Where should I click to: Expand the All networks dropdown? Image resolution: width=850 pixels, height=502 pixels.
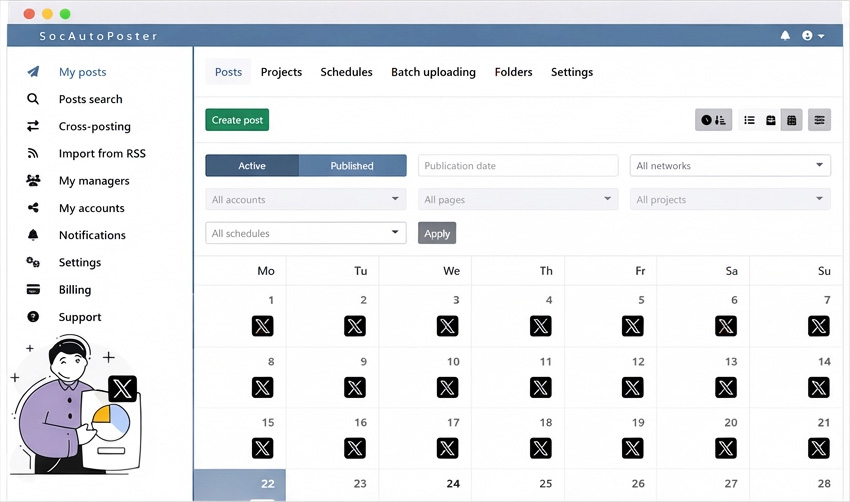coord(729,166)
